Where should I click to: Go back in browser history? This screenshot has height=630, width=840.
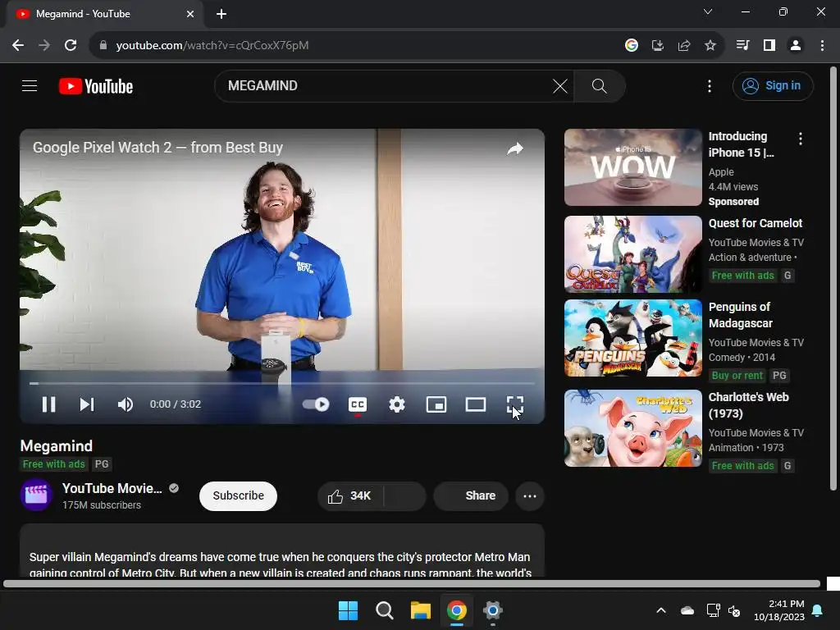point(18,46)
